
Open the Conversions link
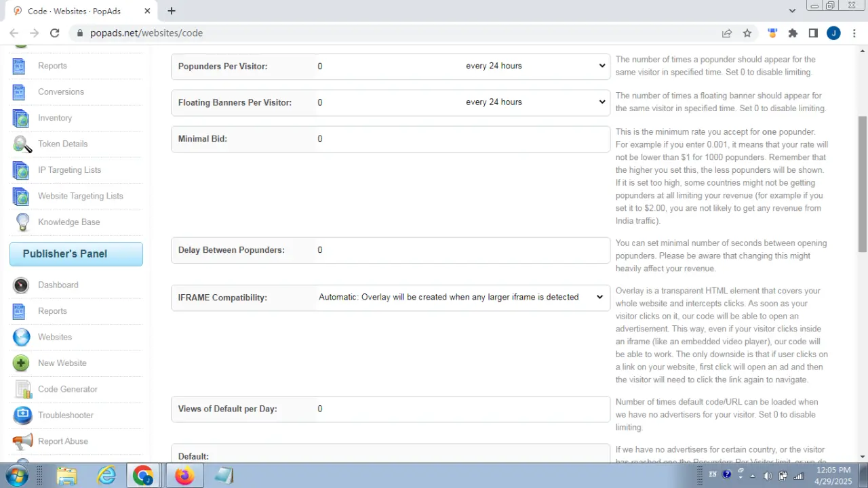pos(60,92)
